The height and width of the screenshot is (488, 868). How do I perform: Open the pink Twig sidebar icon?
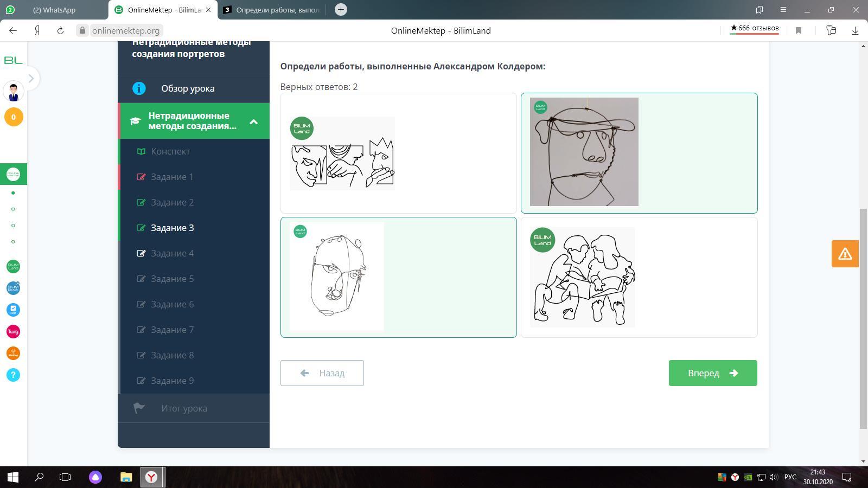[13, 331]
